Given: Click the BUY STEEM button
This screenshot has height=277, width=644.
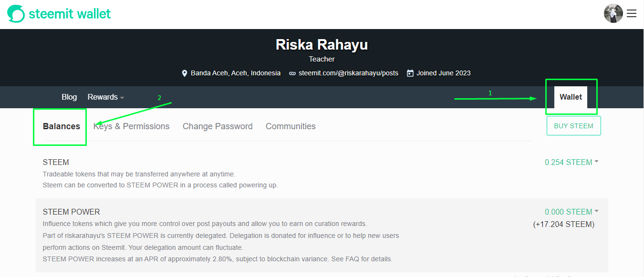Looking at the screenshot, I should click(x=573, y=126).
